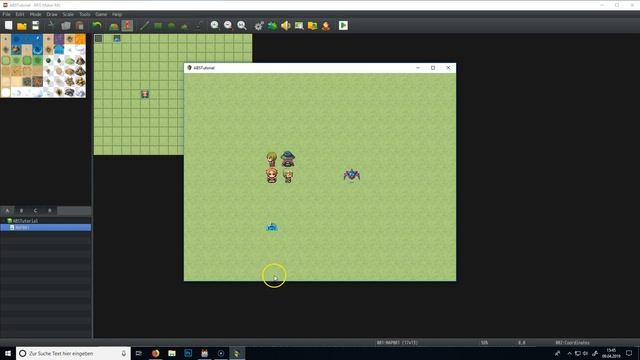Create a new project with toolbar icon

pos(9,25)
